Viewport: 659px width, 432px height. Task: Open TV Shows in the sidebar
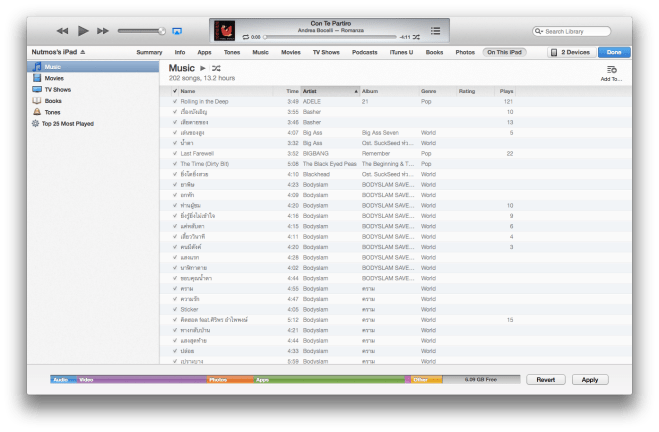[x=59, y=89]
